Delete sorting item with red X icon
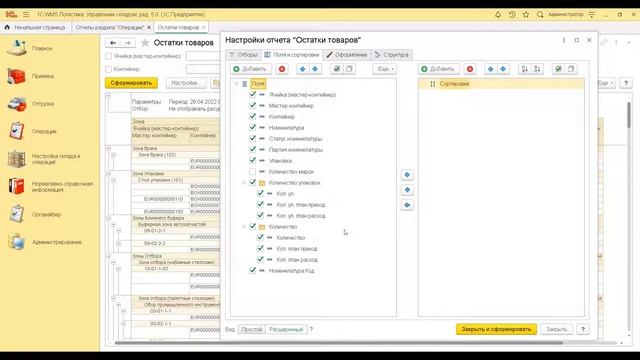The height and width of the screenshot is (360, 640). [470, 69]
